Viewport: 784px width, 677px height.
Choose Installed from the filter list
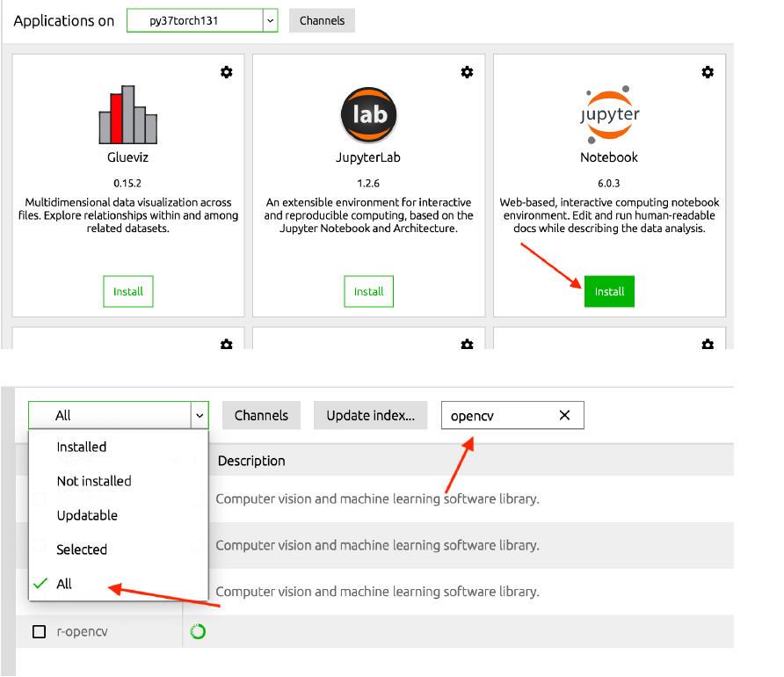pos(82,447)
